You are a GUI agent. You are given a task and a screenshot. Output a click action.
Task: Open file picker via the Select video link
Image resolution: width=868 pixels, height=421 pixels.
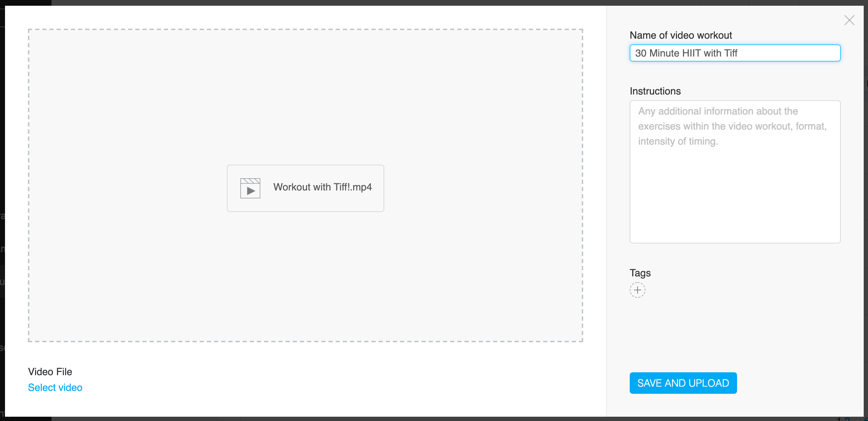55,387
